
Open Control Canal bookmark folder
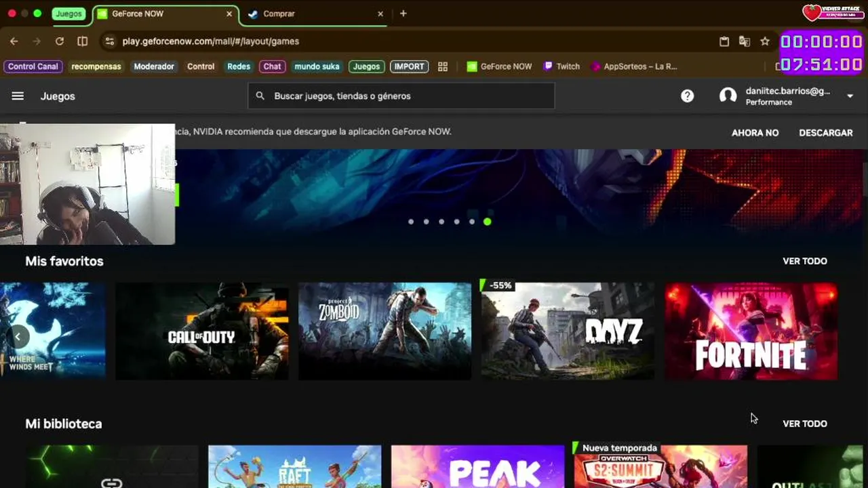pyautogui.click(x=33, y=66)
